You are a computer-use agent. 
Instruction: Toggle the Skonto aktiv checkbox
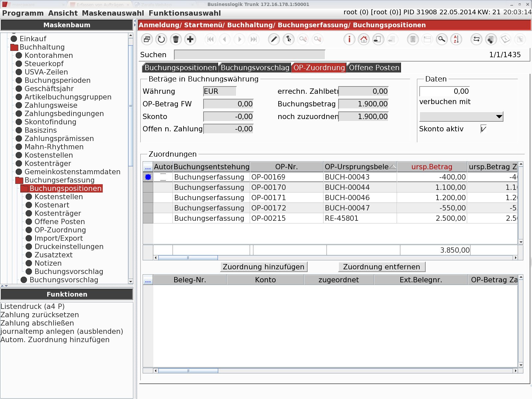(483, 129)
